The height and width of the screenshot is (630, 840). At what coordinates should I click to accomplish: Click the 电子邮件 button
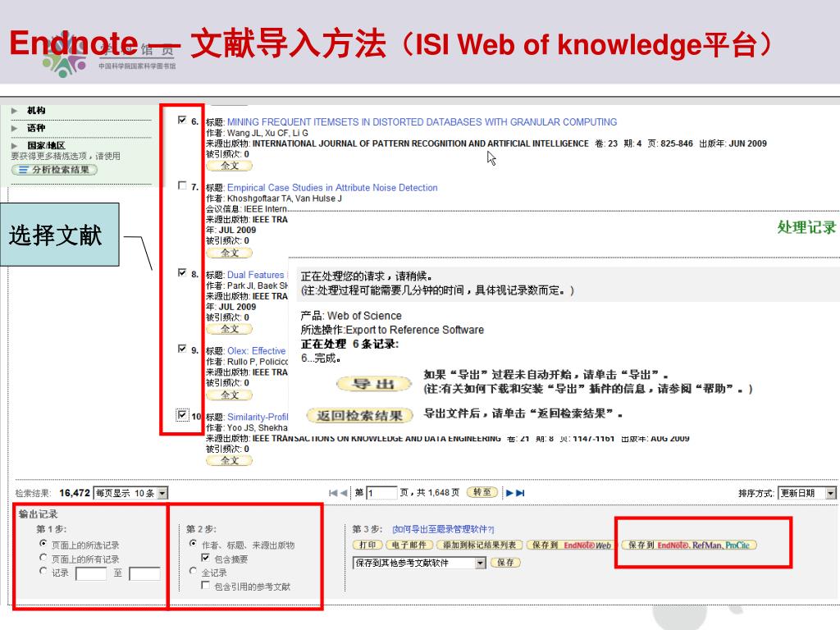tap(409, 546)
